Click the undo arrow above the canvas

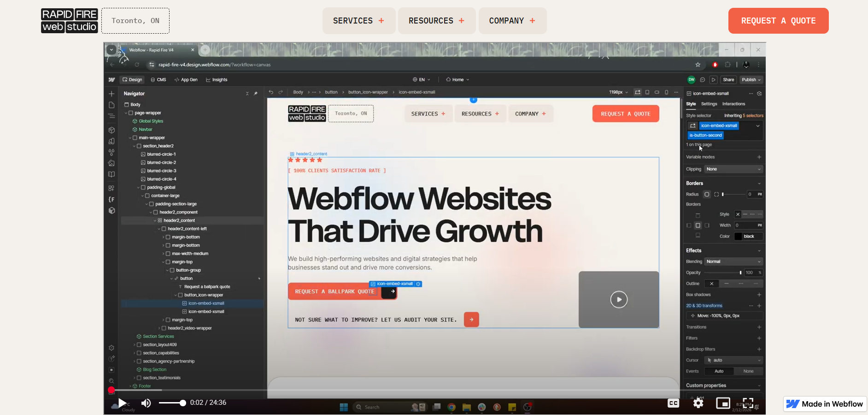271,92
